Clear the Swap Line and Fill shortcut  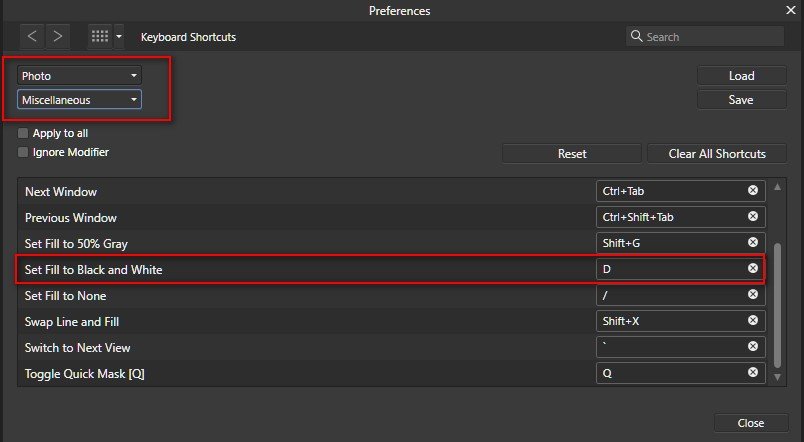click(x=752, y=321)
